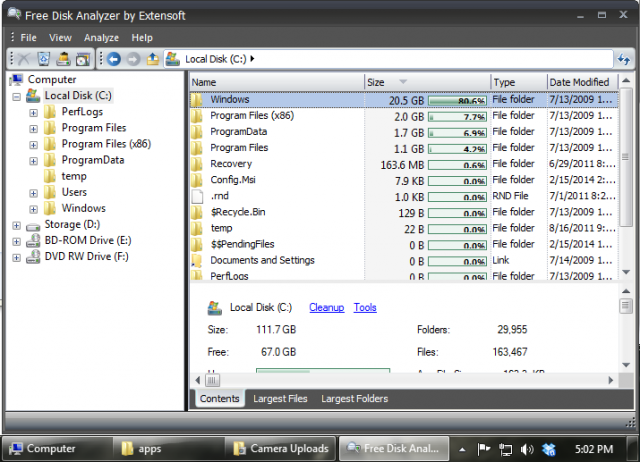Sort by the Type column header
The height and width of the screenshot is (462, 640).
click(x=518, y=82)
